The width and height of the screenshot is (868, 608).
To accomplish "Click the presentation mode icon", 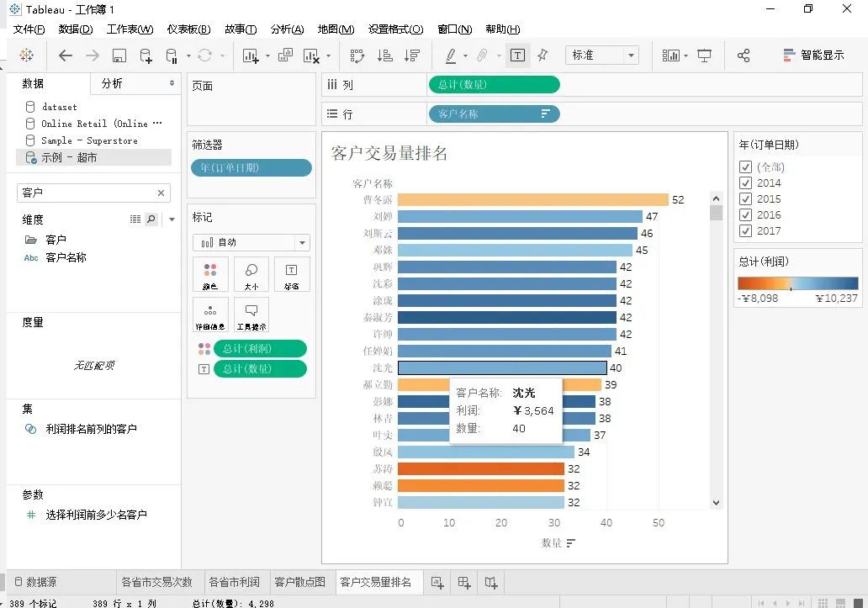I will pyautogui.click(x=704, y=56).
